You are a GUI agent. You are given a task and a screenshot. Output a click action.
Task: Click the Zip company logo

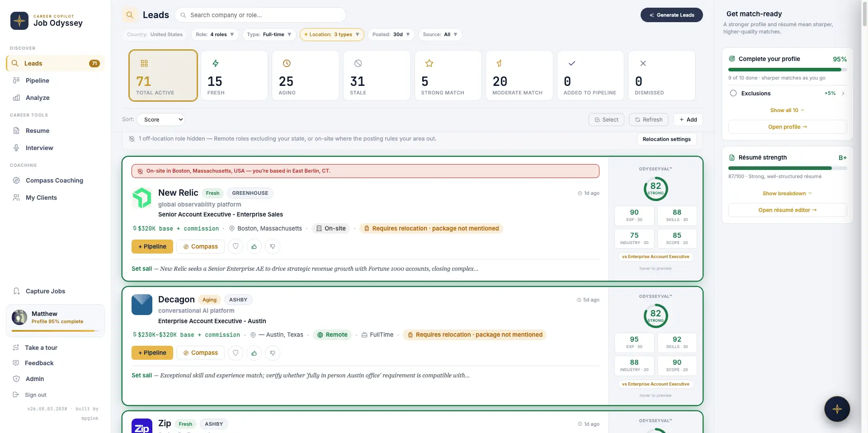coord(142,426)
